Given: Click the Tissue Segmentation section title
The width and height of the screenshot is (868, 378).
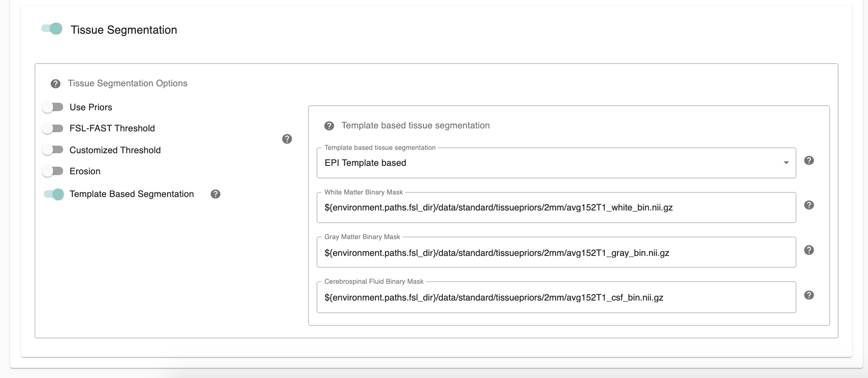Looking at the screenshot, I should click(x=124, y=30).
